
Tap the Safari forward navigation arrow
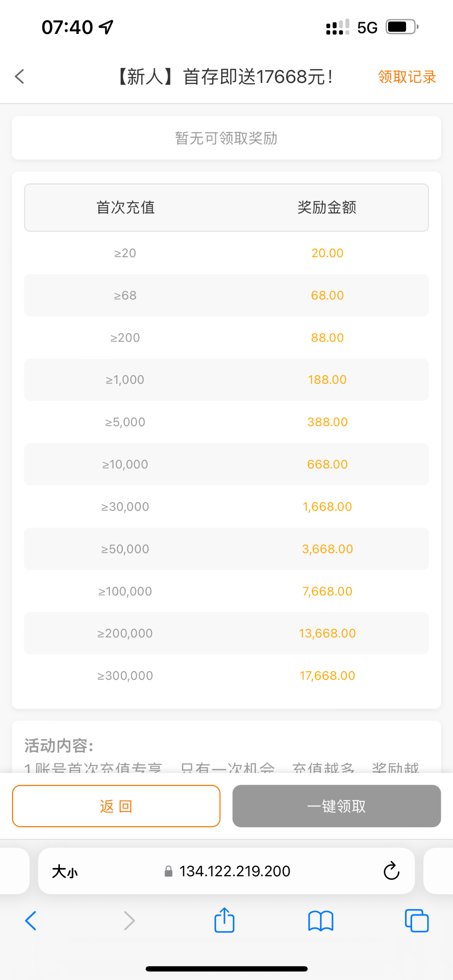pyautogui.click(x=129, y=921)
